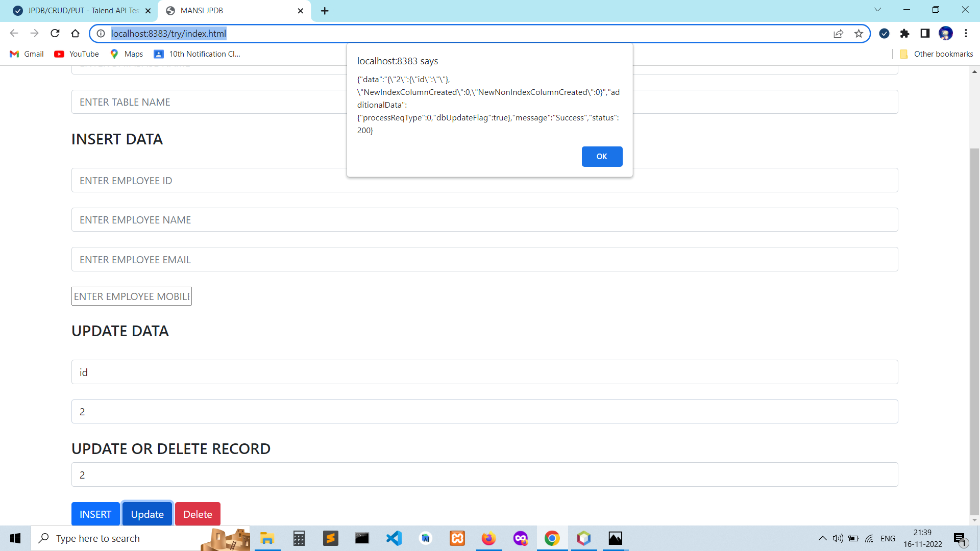Image resolution: width=980 pixels, height=551 pixels.
Task: Click the Update button
Action: (x=147, y=514)
